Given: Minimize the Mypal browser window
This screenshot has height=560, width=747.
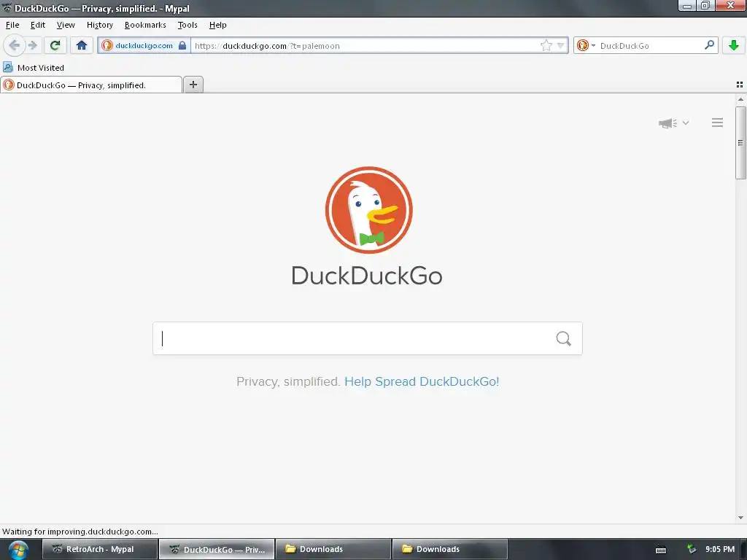Looking at the screenshot, I should click(687, 6).
